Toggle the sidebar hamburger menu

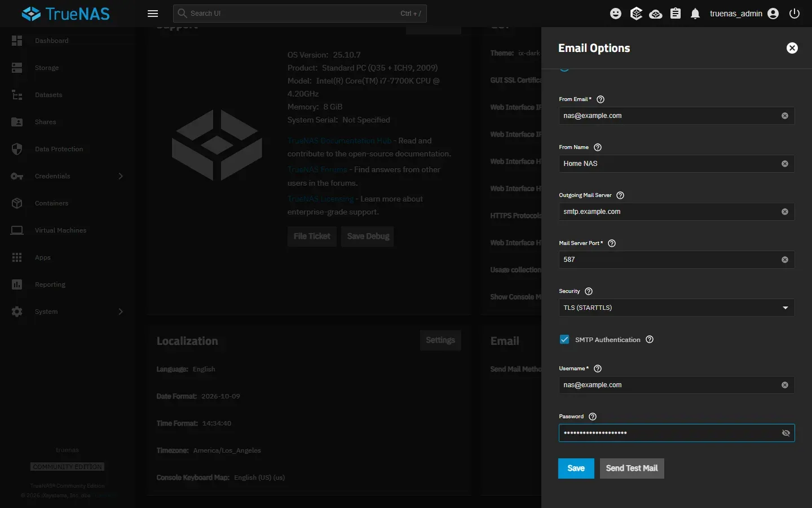(x=152, y=14)
